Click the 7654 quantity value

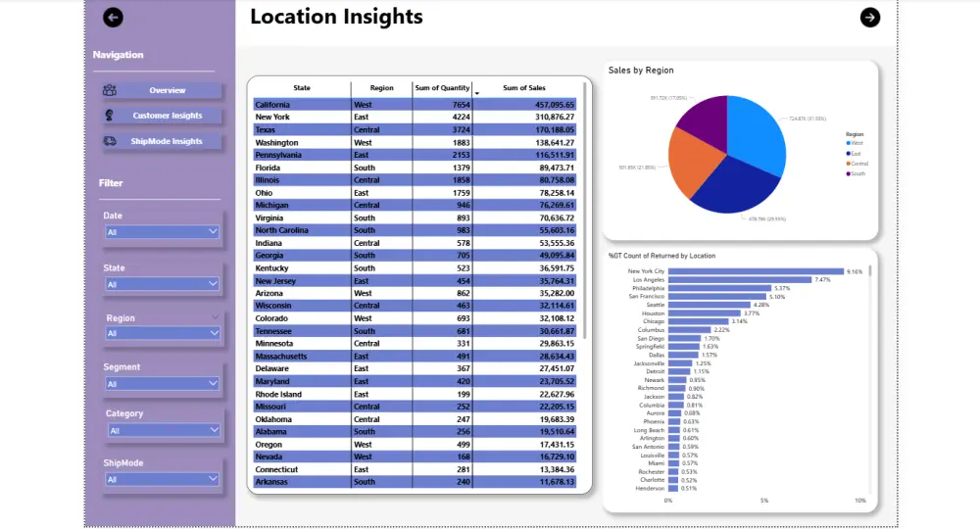click(x=462, y=104)
